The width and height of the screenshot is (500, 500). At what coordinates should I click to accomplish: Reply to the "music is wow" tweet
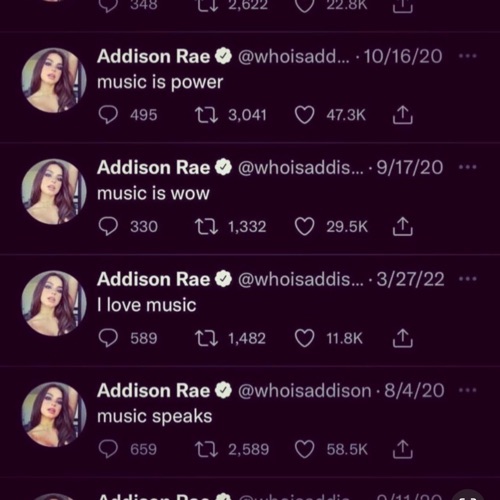click(x=108, y=227)
